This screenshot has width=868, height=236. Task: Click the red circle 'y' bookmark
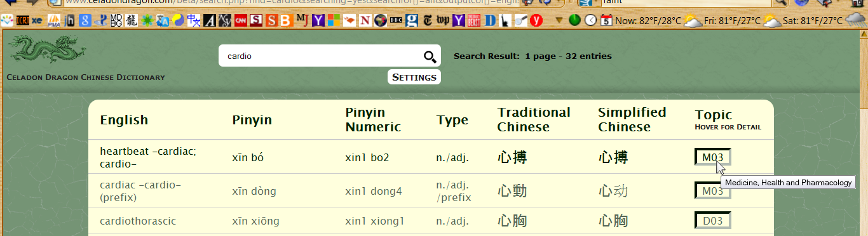tap(536, 20)
